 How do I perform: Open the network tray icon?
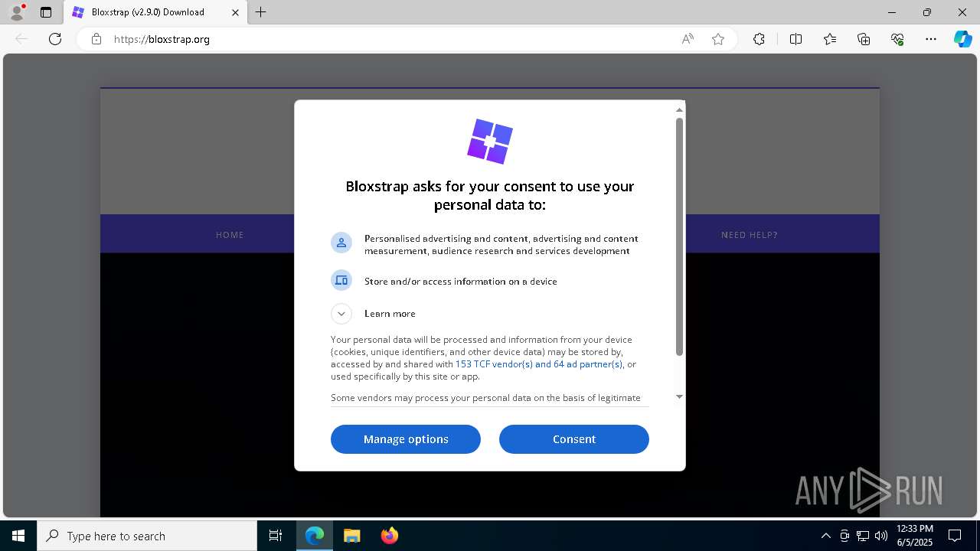[x=863, y=536]
